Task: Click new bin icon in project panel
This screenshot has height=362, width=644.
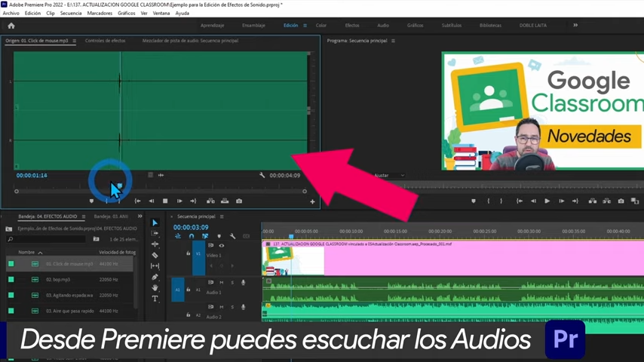Action: 96,239
